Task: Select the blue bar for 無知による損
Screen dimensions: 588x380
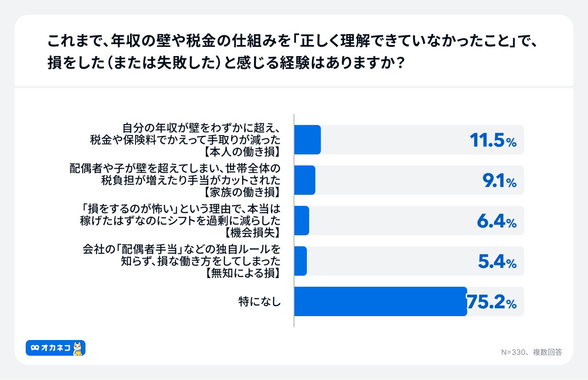Action: [300, 261]
